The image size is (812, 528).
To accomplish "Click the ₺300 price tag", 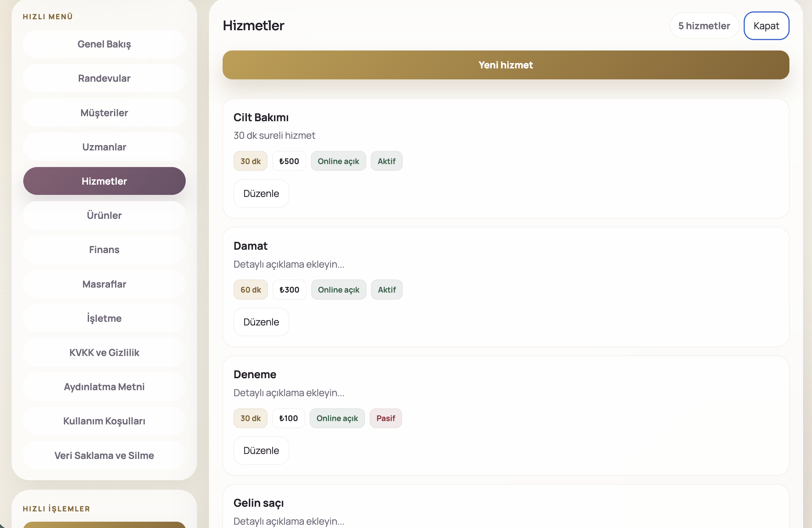I will point(289,290).
